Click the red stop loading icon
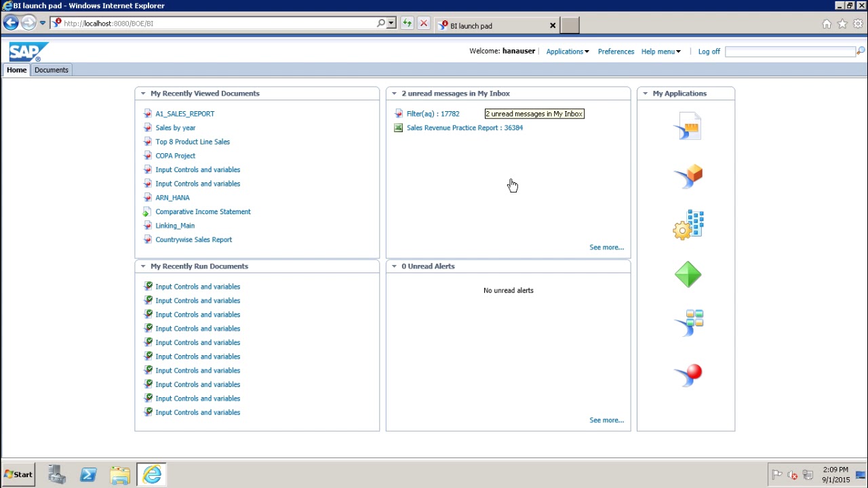 424,23
